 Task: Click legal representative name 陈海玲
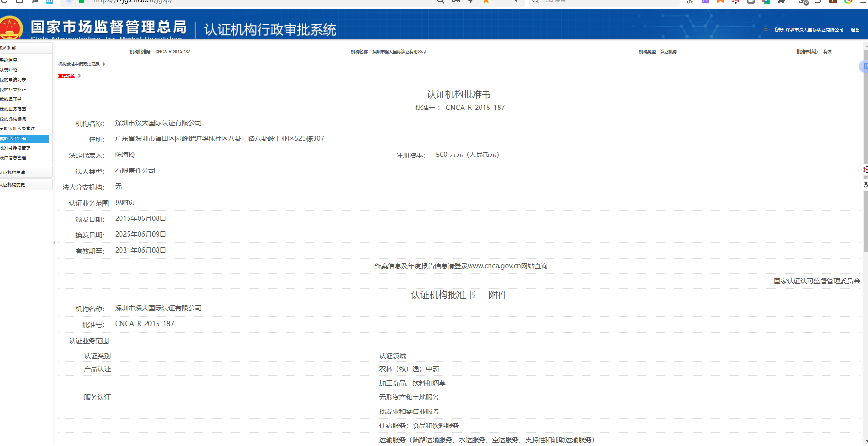(x=125, y=155)
